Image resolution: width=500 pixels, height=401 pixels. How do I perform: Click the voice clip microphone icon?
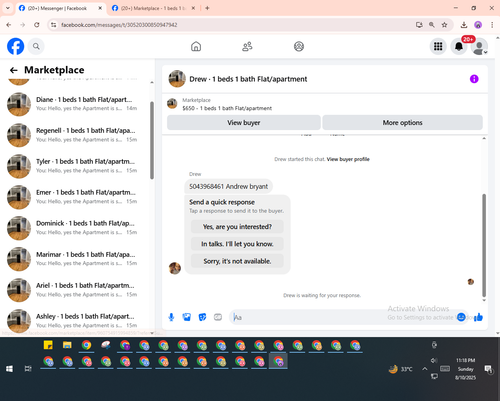(171, 317)
